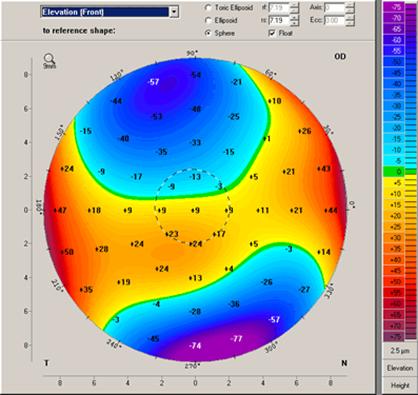
Task: Click the +14 elevation value on the map
Action: click(324, 252)
